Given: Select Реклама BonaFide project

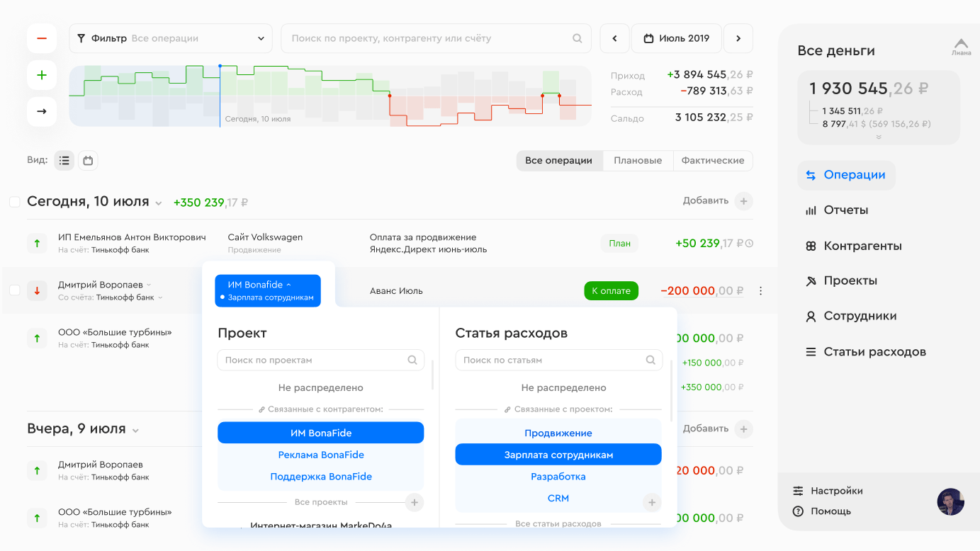Looking at the screenshot, I should coord(320,455).
